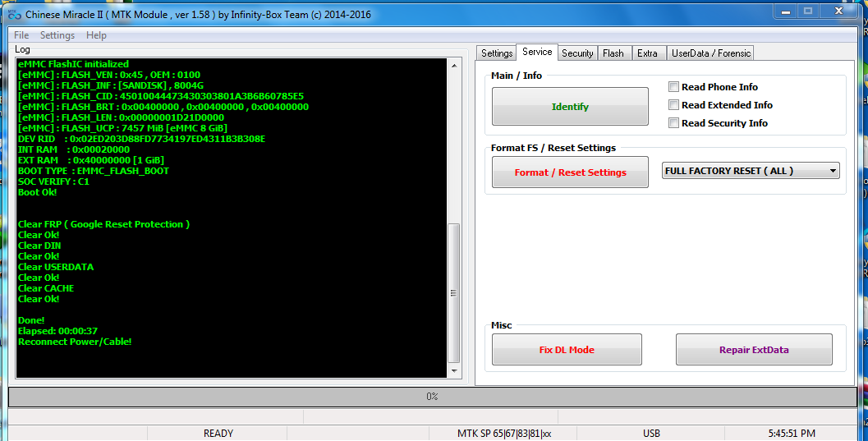868x441 pixels.
Task: Click log line 'Done!'
Action: click(31, 320)
